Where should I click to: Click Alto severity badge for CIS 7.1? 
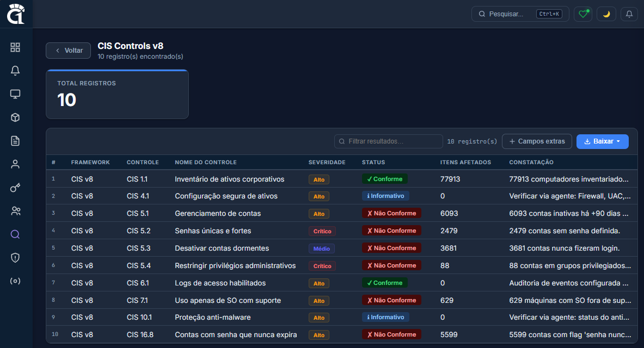(x=318, y=301)
